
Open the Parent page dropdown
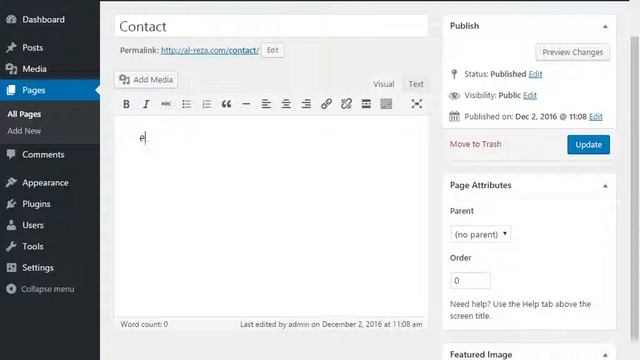pyautogui.click(x=480, y=234)
